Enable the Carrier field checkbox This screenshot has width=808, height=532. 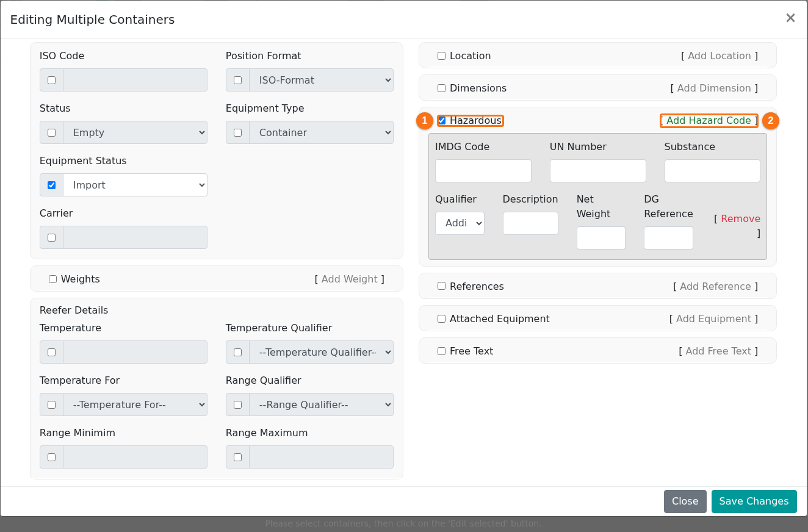tap(51, 237)
